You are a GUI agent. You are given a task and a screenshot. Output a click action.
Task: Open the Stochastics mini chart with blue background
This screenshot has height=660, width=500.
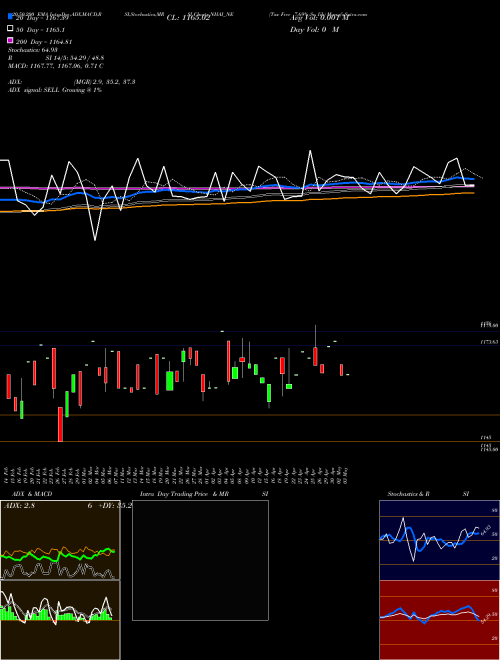pos(439,540)
